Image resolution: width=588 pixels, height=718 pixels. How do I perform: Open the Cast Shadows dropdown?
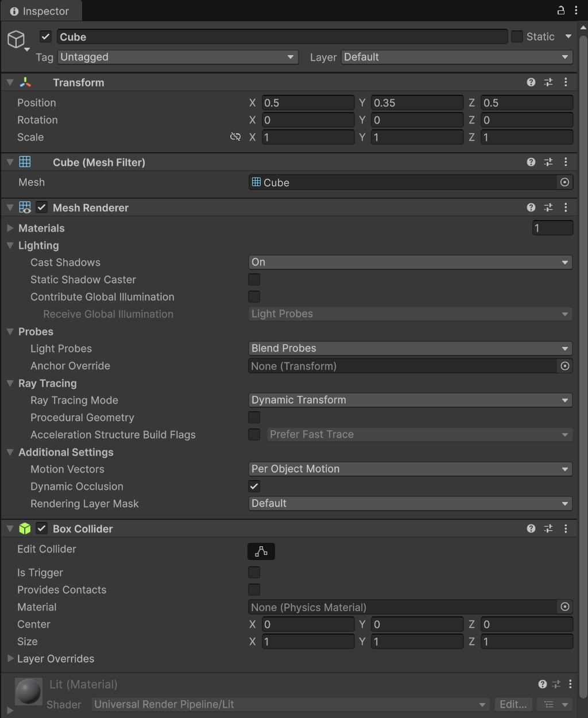(410, 262)
